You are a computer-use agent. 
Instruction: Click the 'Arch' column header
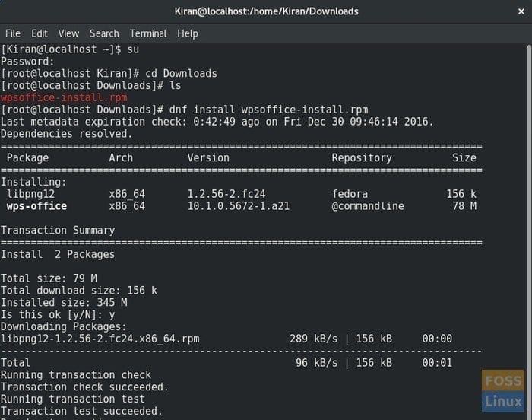tap(121, 158)
